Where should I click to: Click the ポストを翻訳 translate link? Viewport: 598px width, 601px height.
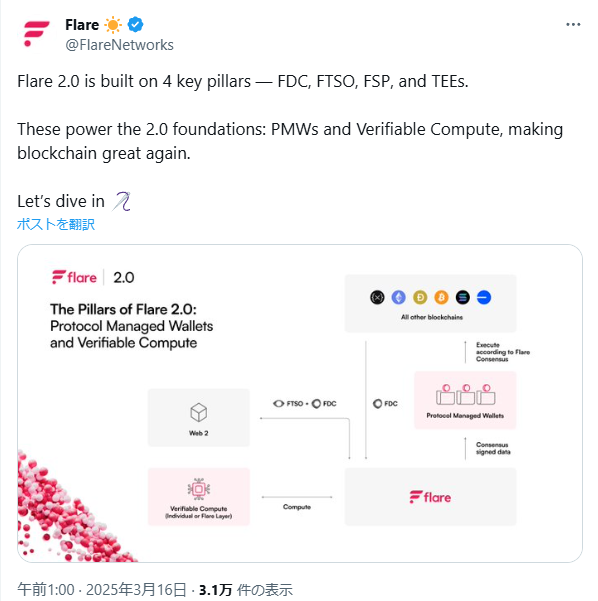[x=56, y=224]
